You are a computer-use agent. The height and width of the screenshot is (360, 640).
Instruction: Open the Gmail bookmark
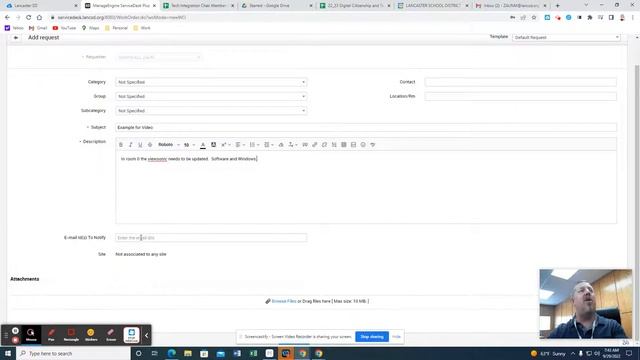pyautogui.click(x=38, y=28)
